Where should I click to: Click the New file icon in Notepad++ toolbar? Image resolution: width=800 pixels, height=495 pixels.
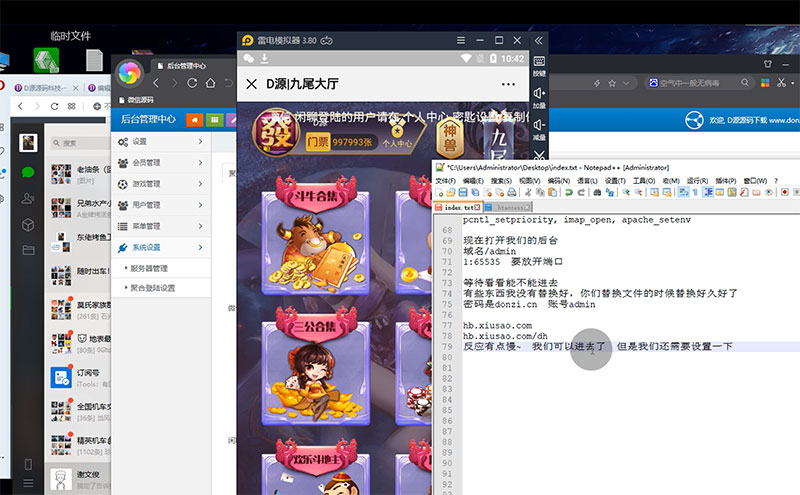coord(439,192)
